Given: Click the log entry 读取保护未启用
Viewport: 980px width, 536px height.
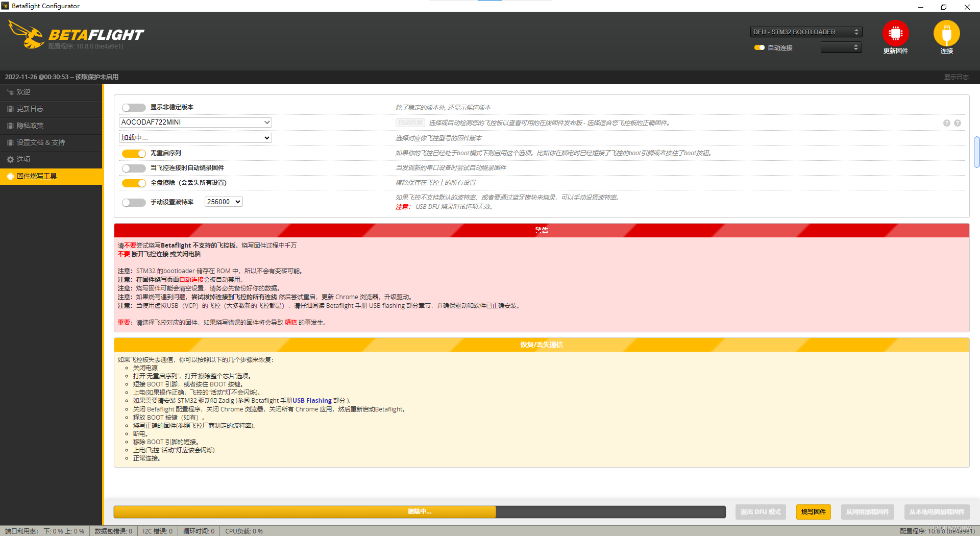Looking at the screenshot, I should (97, 77).
